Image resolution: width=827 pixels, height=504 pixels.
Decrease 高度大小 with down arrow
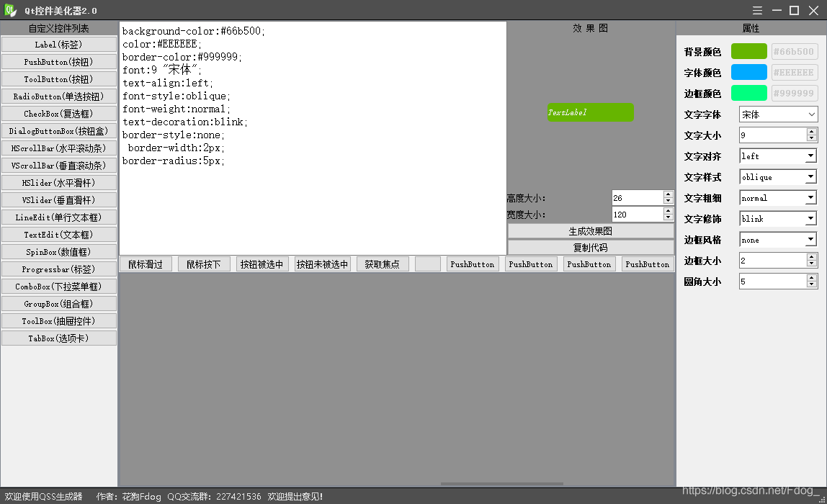[x=669, y=202]
